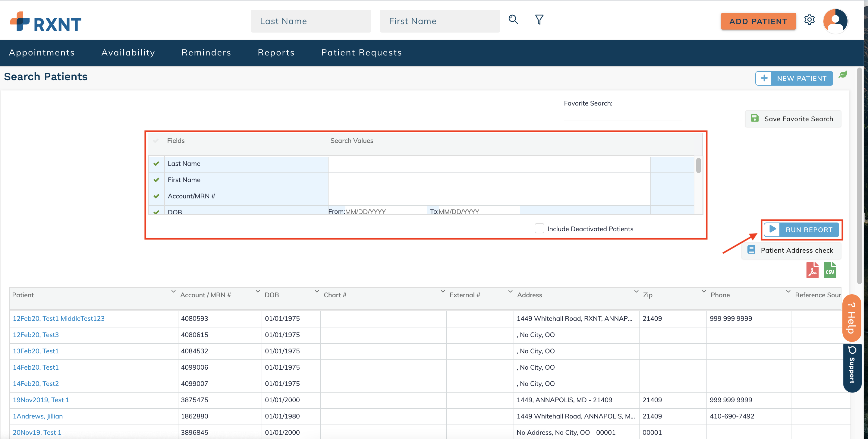The width and height of the screenshot is (868, 439).
Task: Click the page vertical scrollbar
Action: (860, 175)
